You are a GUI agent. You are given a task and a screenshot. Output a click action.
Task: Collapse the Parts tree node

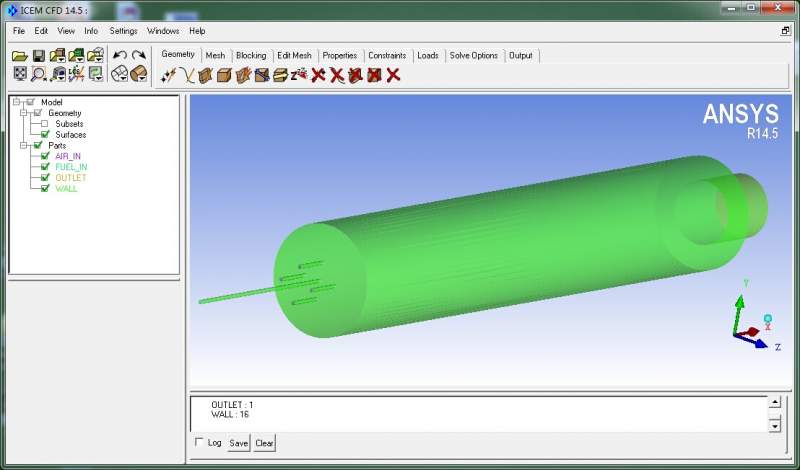click(x=23, y=145)
